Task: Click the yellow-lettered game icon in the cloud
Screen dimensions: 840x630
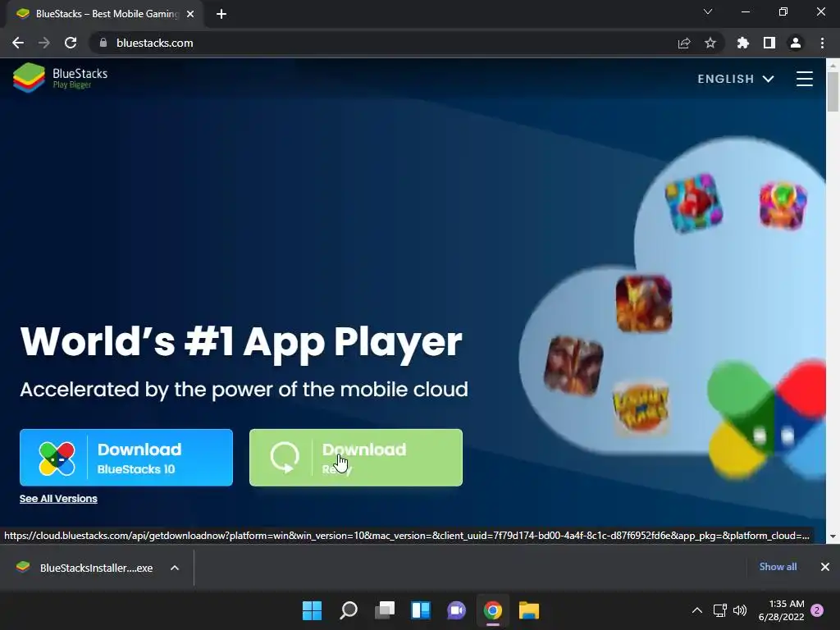Action: click(641, 408)
